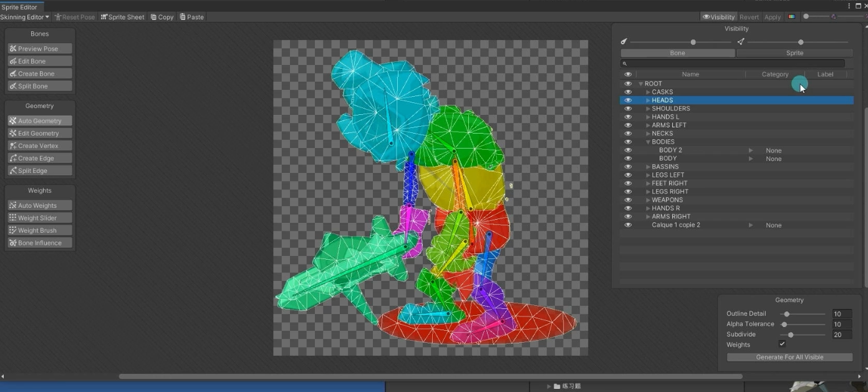Collapse the BODIES group

click(648, 142)
